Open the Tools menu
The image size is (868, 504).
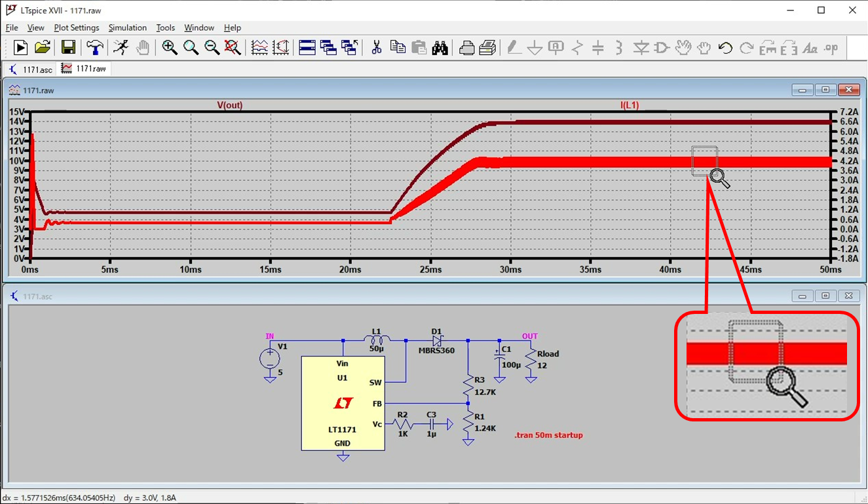tap(166, 28)
